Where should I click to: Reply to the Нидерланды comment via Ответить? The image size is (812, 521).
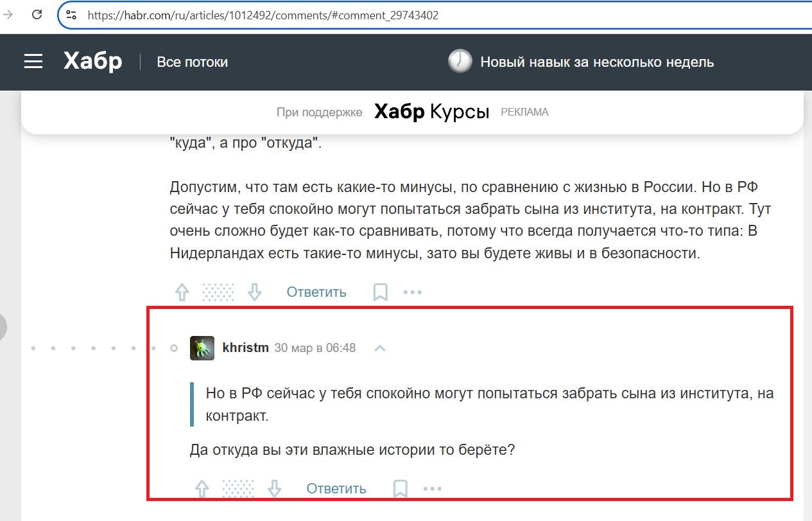click(x=316, y=292)
